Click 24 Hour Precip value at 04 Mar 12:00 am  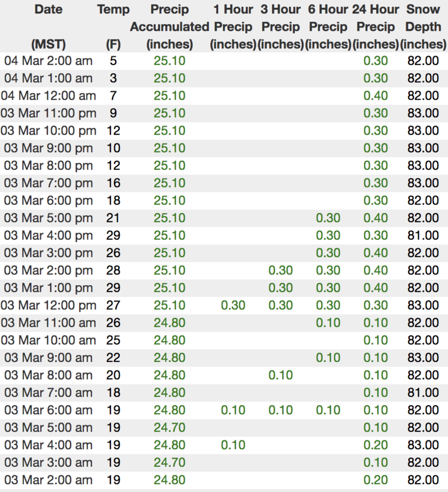point(375,96)
